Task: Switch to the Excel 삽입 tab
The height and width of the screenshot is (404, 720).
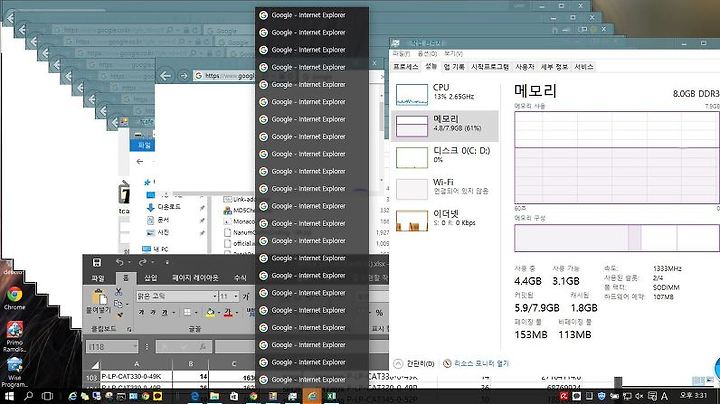Action: pyautogui.click(x=151, y=278)
